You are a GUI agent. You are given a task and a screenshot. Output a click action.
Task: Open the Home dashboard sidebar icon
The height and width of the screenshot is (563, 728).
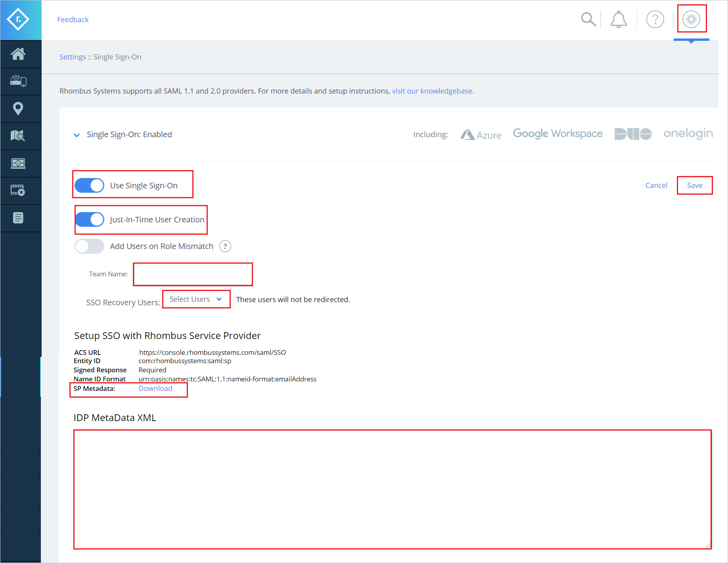pyautogui.click(x=18, y=54)
